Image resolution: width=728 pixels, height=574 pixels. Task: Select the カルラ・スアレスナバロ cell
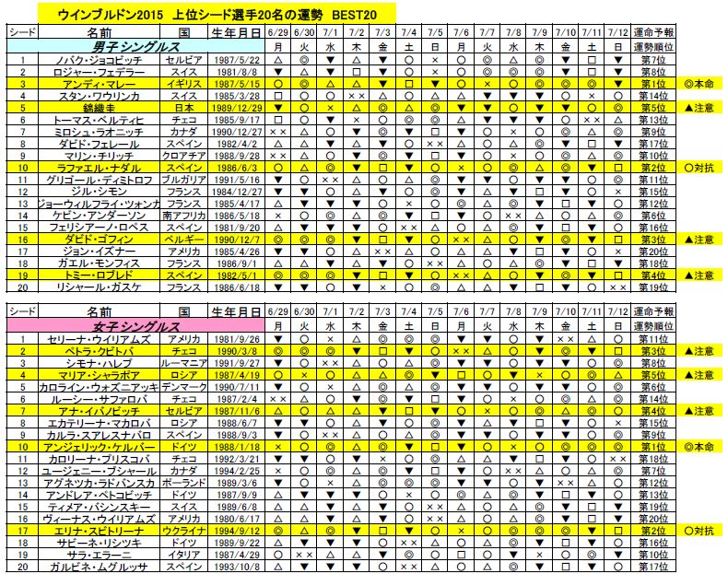tap(100, 435)
